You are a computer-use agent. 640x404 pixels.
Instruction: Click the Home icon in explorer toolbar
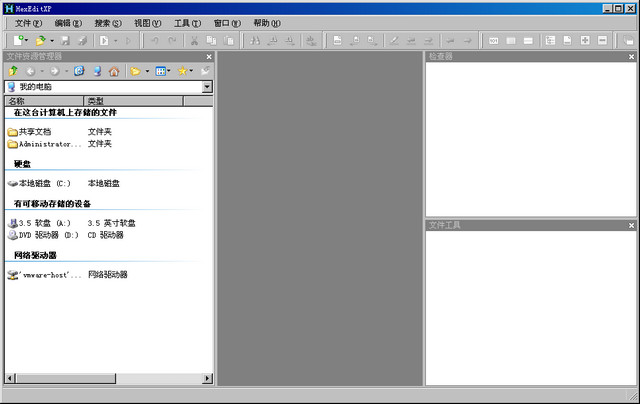tap(113, 71)
